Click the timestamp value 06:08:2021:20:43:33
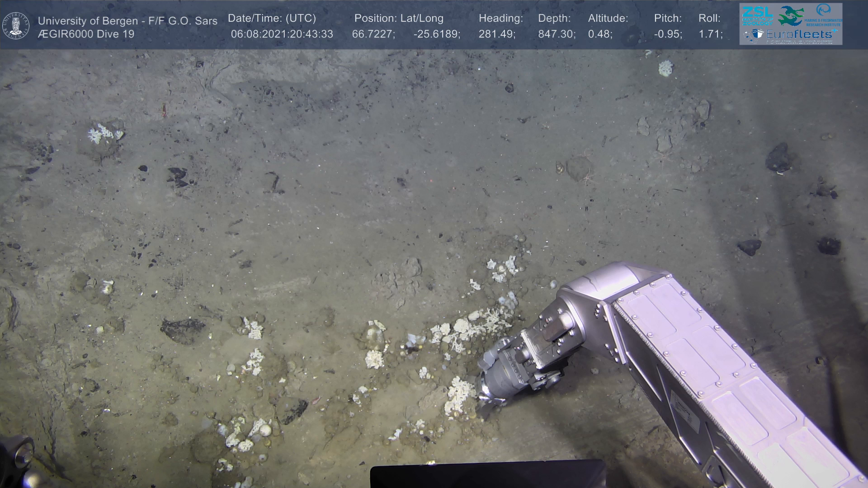Image resolution: width=868 pixels, height=488 pixels. coord(282,34)
